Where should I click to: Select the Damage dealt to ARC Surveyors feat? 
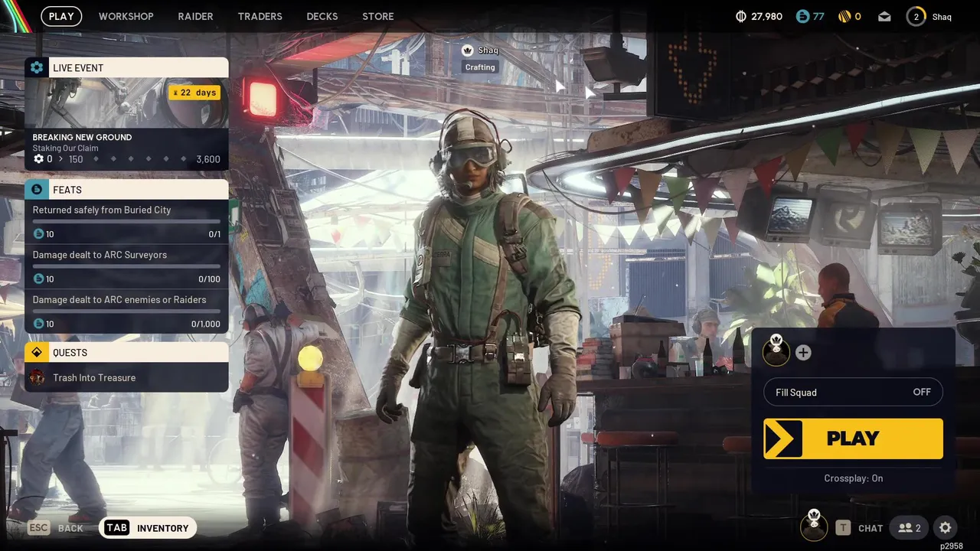point(126,267)
